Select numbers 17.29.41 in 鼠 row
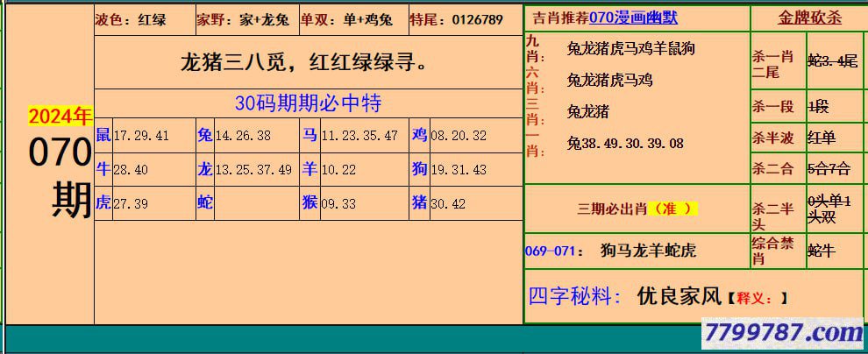The image size is (868, 354). click(x=141, y=136)
